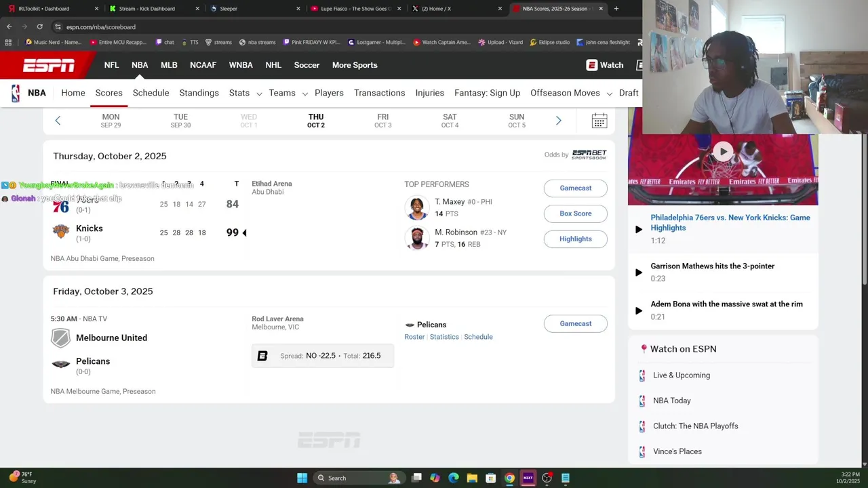Select Sun Oct 5 date
Screen dimensions: 868x488
pyautogui.click(x=517, y=121)
